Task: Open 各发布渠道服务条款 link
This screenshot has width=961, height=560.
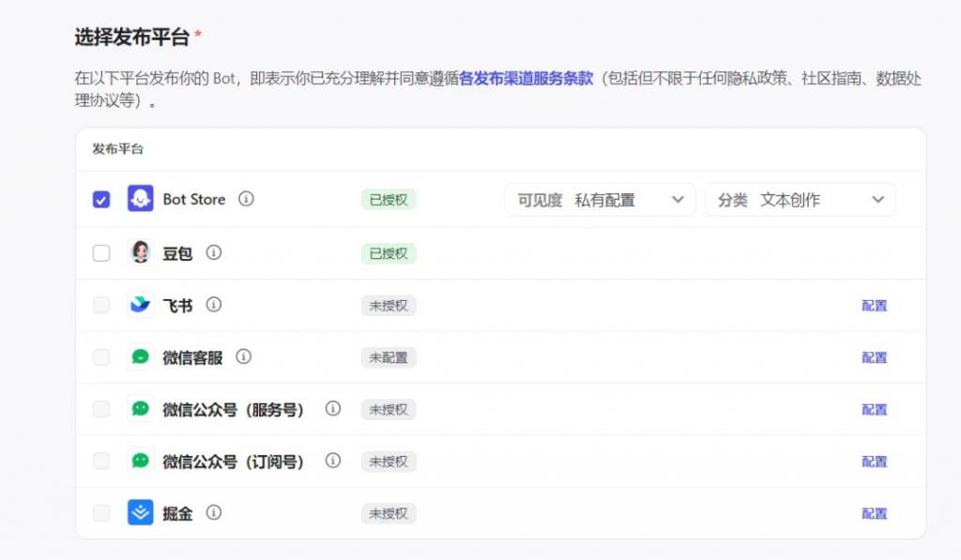Action: point(526,79)
